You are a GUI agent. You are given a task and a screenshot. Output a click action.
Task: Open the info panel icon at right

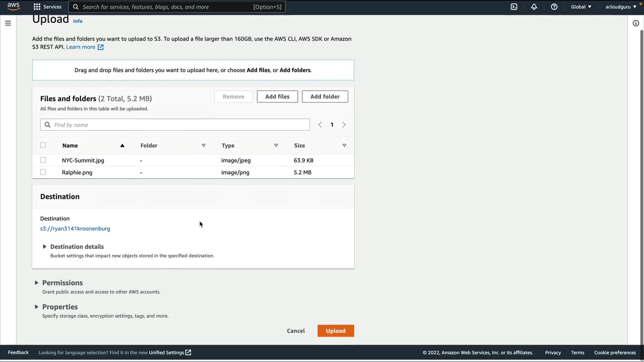(x=636, y=23)
